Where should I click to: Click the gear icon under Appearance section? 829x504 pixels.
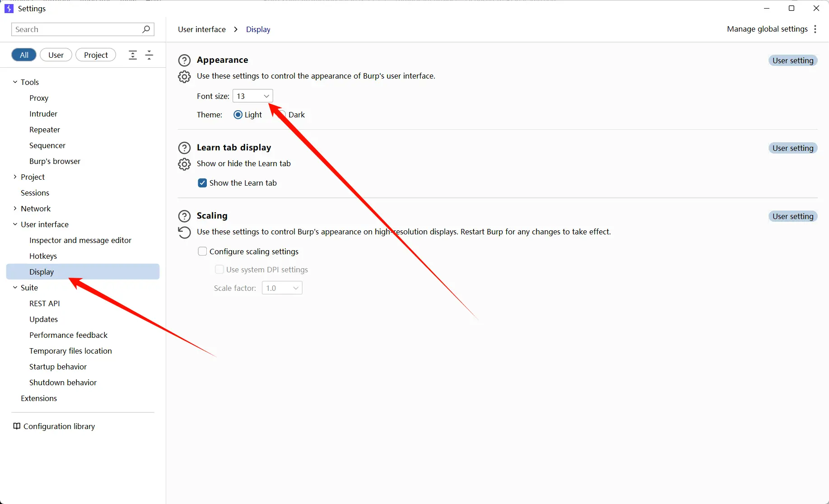184,76
